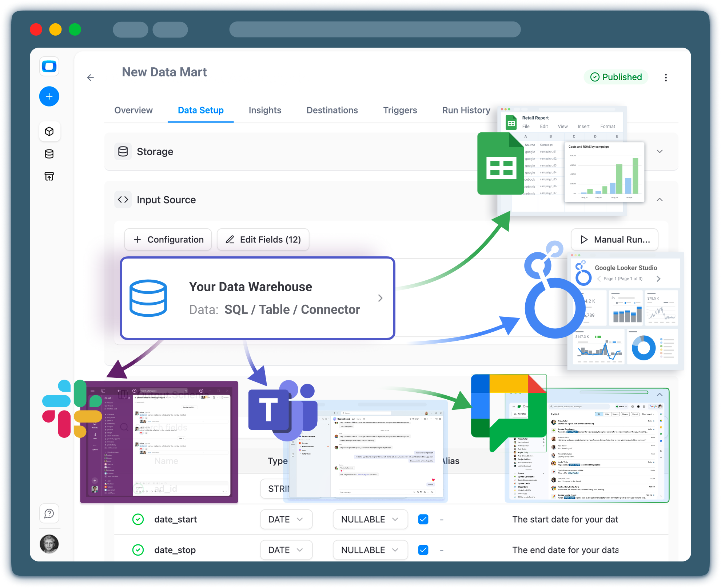Click the Edit Fields (12) button
Image resolution: width=721 pixels, height=588 pixels.
pyautogui.click(x=263, y=240)
